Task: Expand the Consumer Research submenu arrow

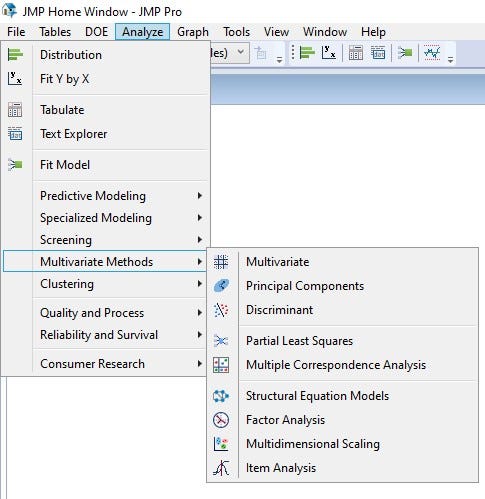Action: (200, 363)
